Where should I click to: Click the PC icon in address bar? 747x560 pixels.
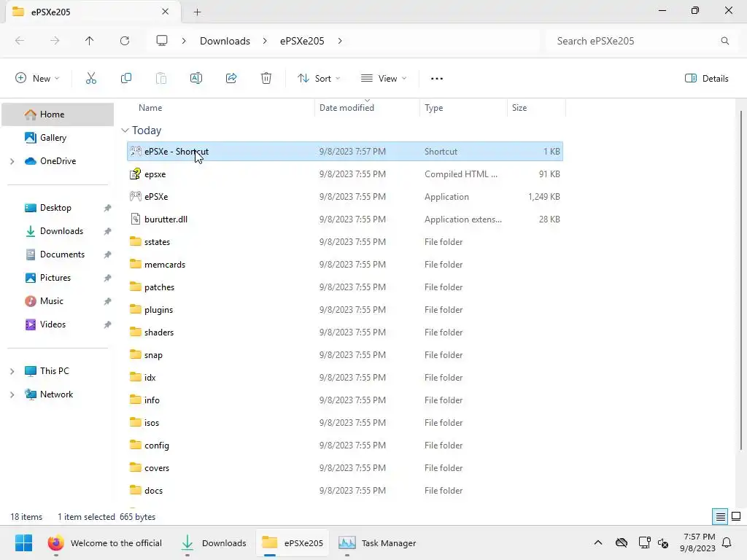[162, 41]
